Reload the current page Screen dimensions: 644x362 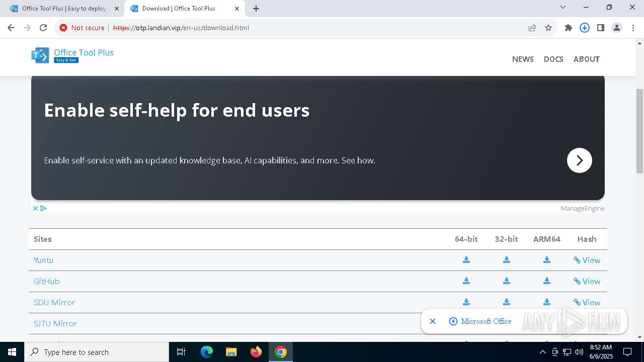[43, 28]
